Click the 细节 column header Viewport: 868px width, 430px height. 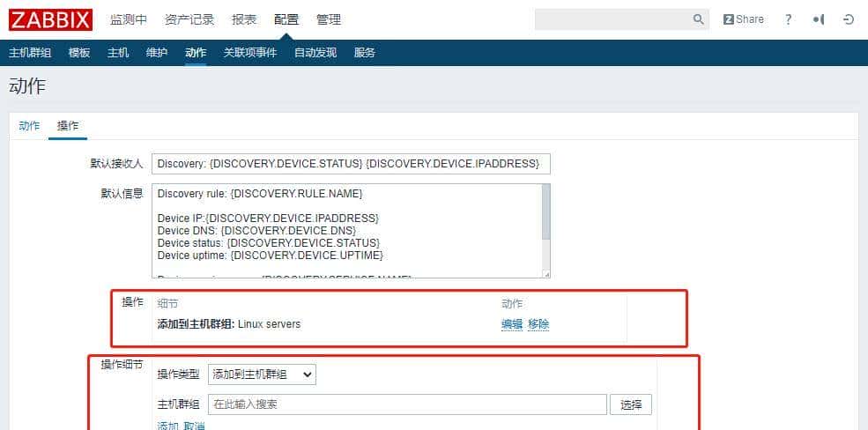point(167,304)
